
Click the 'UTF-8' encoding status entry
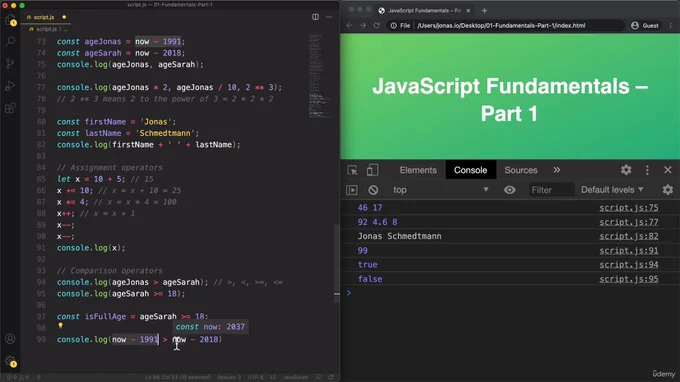[255, 377]
